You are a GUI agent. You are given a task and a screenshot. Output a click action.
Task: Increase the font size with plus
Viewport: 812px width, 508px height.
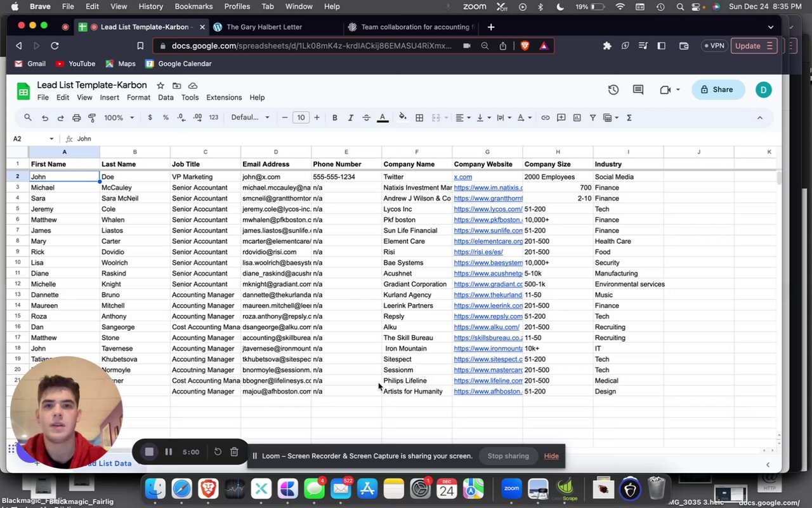[317, 117]
